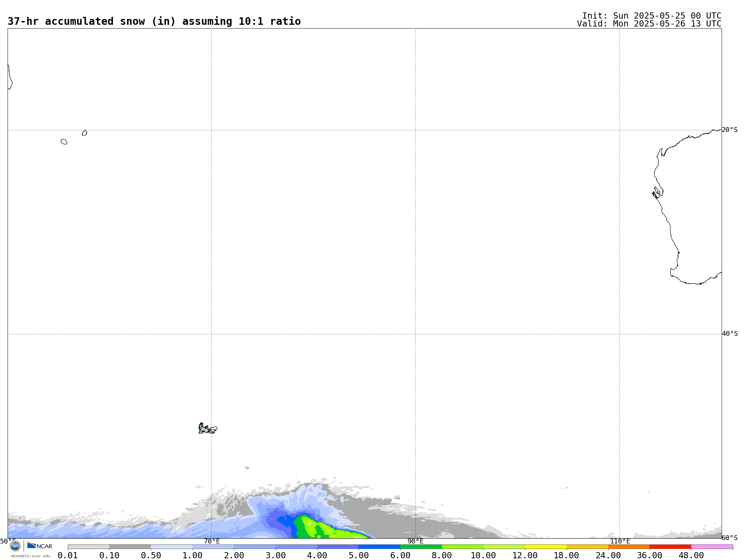Select the green 6.00 colorbar segment
Image resolution: width=744 pixels, height=560 pixels.
(421, 547)
